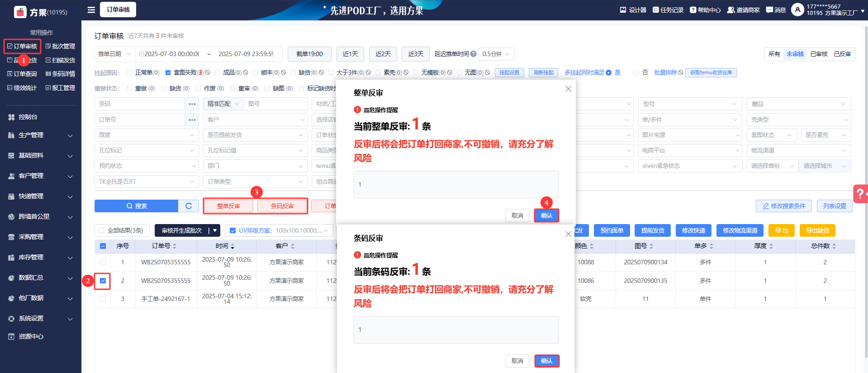This screenshot has width=868, height=373.
Task: Open 条码详情 shortcut in sidebar
Action: (x=60, y=74)
